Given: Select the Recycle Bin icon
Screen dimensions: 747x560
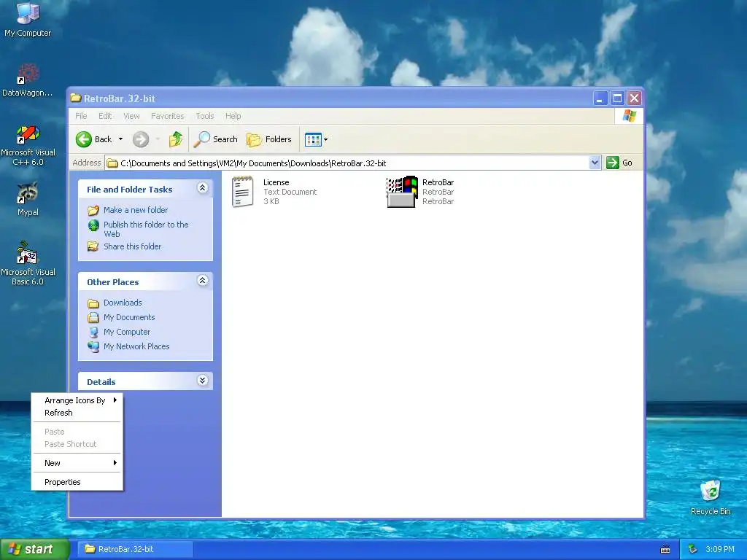Looking at the screenshot, I should click(x=711, y=497).
